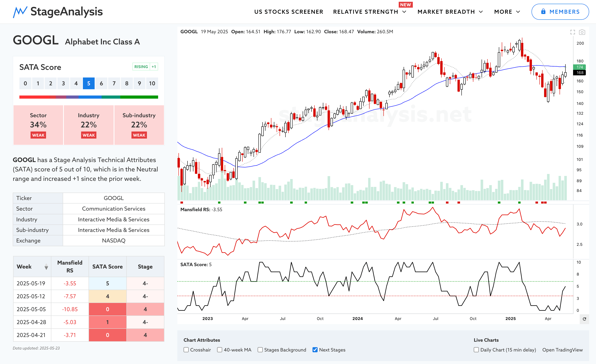Click the Communication Services sector cell
Screen dimensions: 596x364
click(x=114, y=209)
